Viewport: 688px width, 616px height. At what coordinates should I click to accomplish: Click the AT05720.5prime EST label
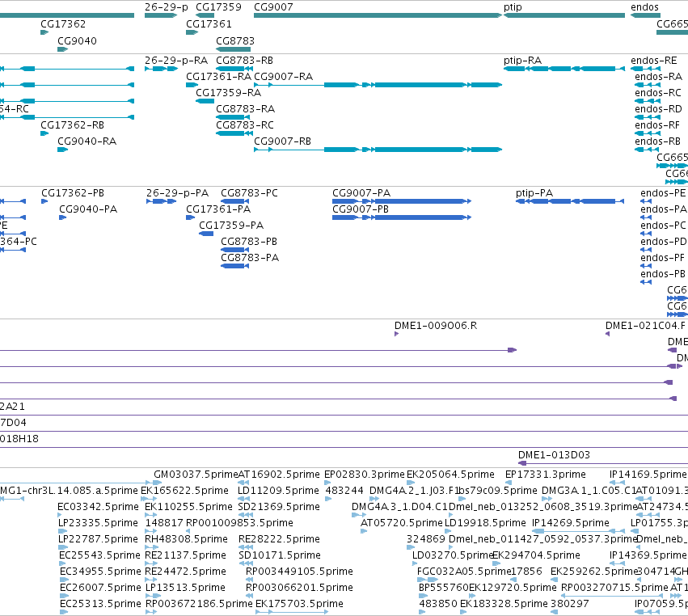point(401,523)
